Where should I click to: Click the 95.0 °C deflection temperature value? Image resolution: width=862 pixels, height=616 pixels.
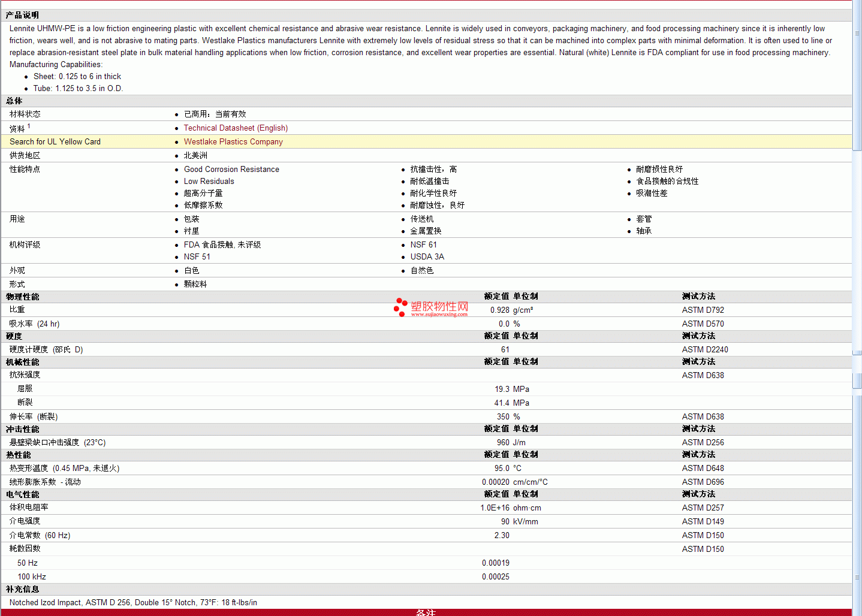click(x=508, y=468)
